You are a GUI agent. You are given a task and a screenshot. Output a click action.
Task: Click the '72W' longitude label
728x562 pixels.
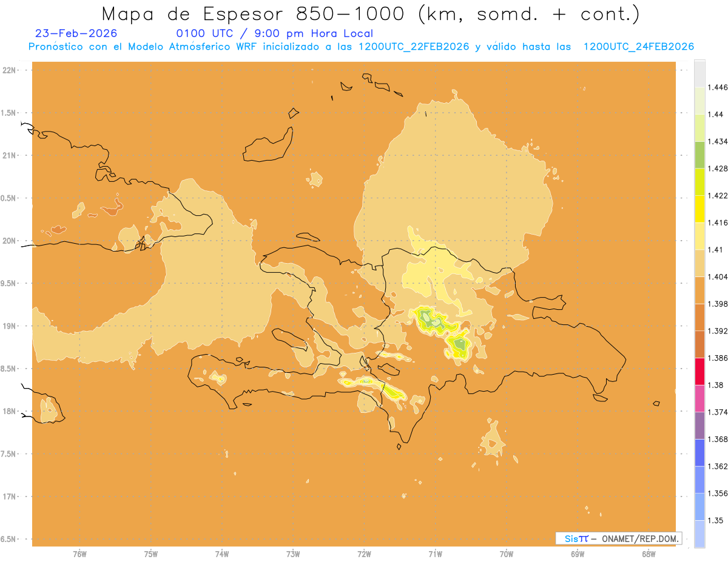[x=364, y=554]
